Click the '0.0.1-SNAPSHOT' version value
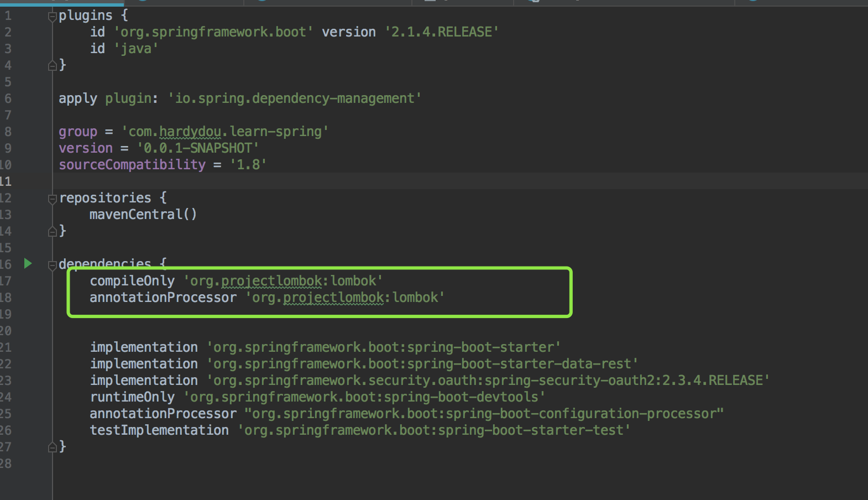 tap(197, 148)
